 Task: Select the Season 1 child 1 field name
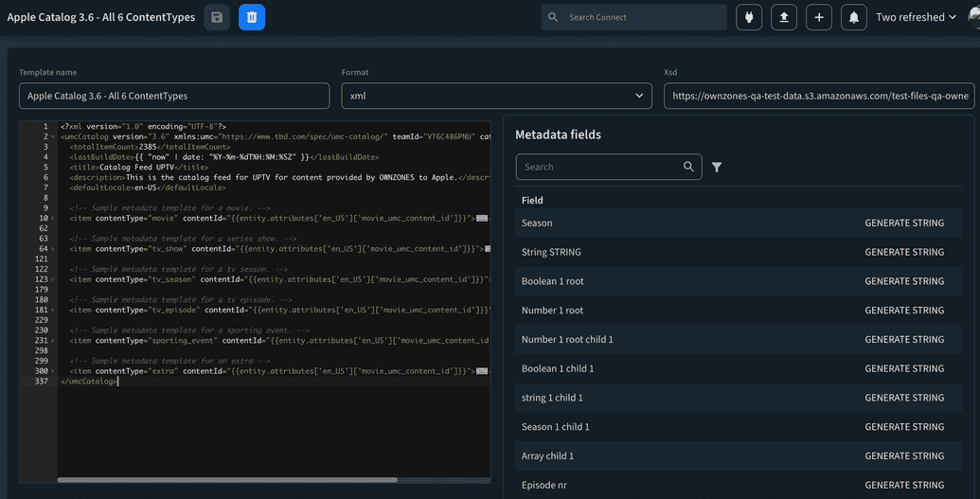coord(556,427)
